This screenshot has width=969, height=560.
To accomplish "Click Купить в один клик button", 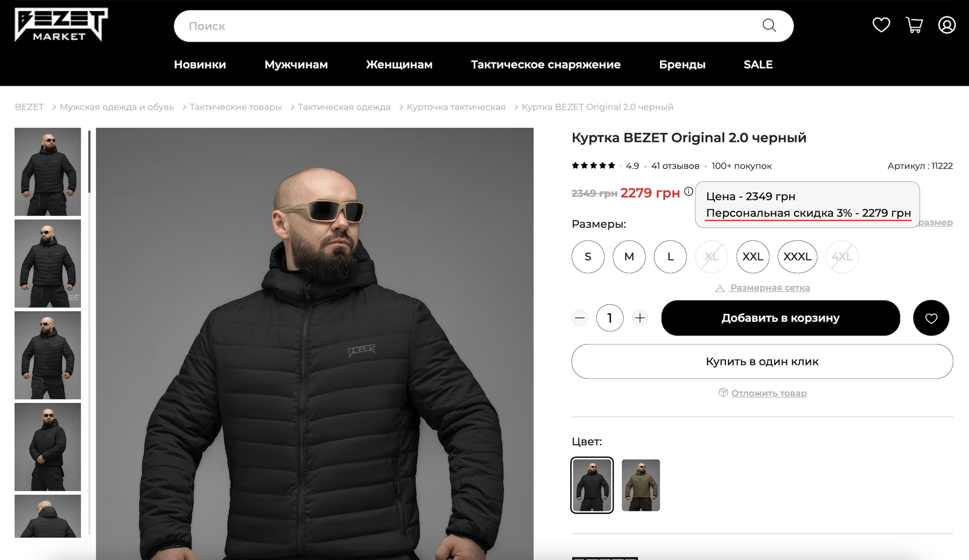I will pyautogui.click(x=762, y=361).
